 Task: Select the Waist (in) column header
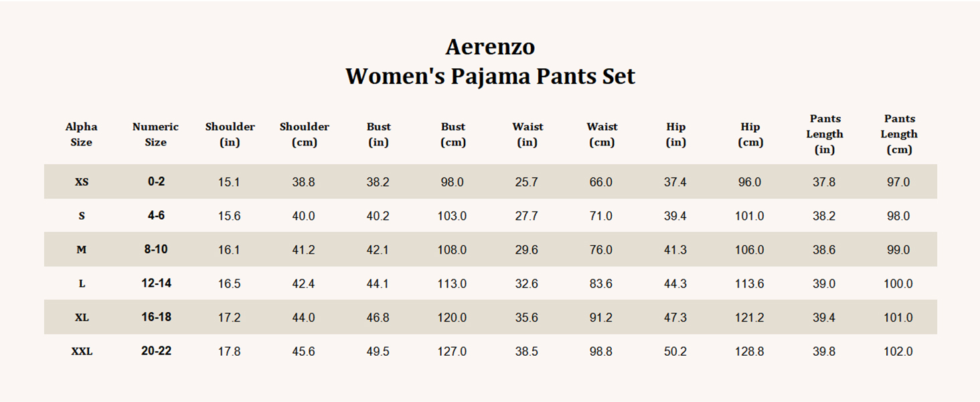click(x=527, y=134)
